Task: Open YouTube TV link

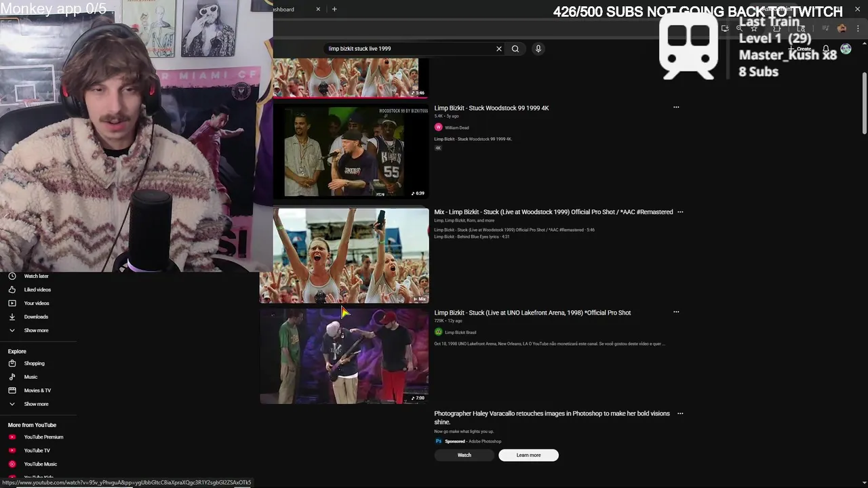Action: (38, 451)
